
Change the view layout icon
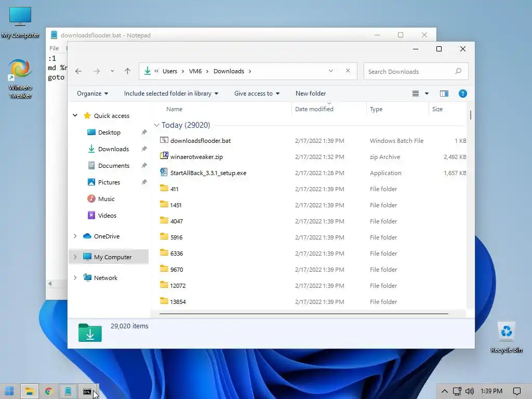[x=415, y=94]
